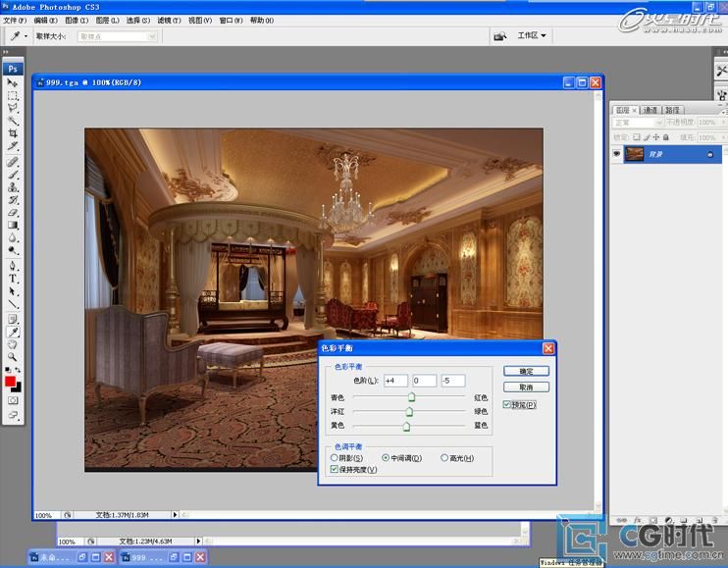Select the Move tool
The width and height of the screenshot is (728, 568).
[x=13, y=83]
